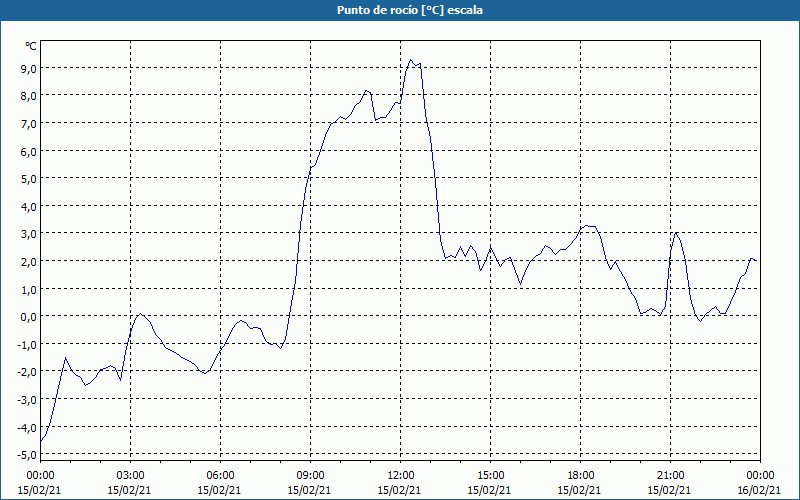Click the 06:00 time label
This screenshot has width=800, height=500.
[x=220, y=476]
